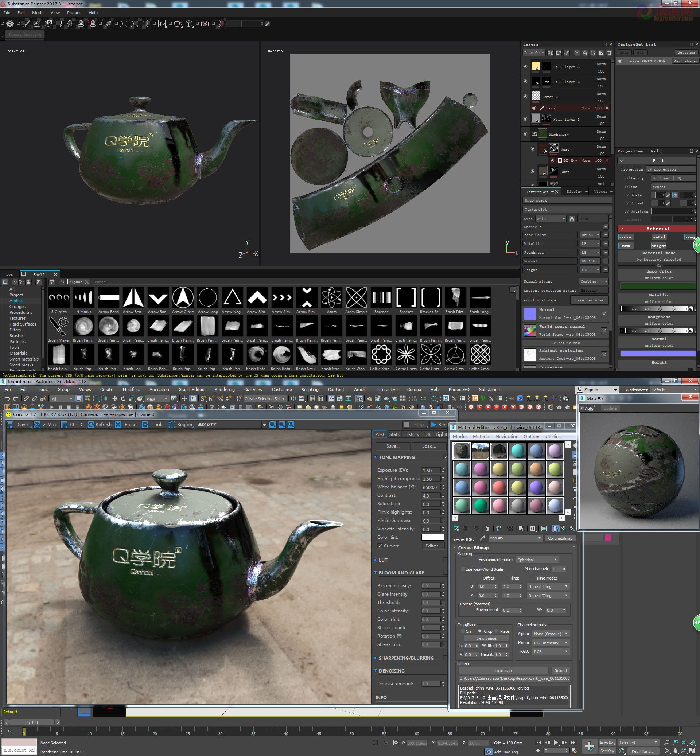700x756 pixels.
Task: Open the 3D/2D viewport layout selector
Action: coord(162,24)
